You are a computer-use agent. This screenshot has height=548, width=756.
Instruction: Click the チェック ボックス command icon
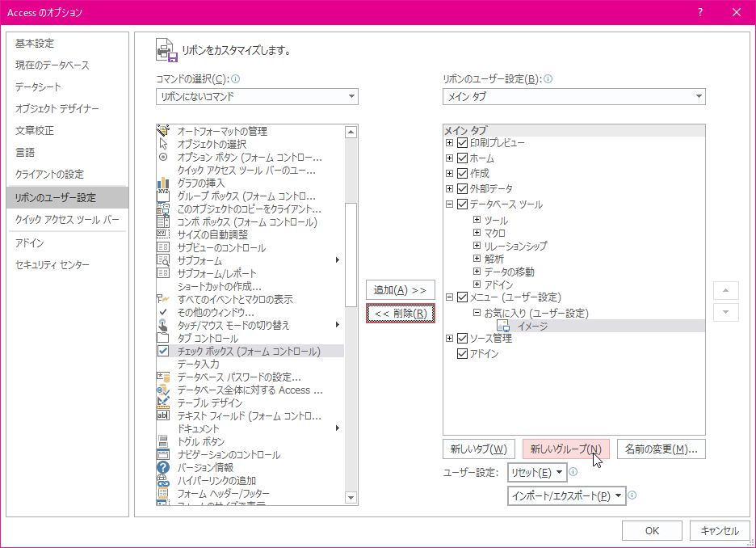(x=163, y=351)
